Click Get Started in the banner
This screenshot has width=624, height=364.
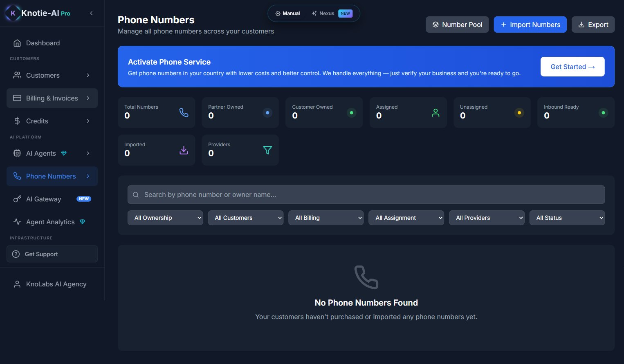click(572, 67)
